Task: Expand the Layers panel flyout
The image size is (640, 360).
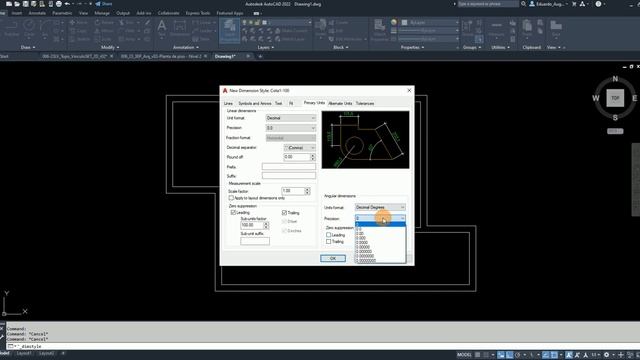Action: 266,47
